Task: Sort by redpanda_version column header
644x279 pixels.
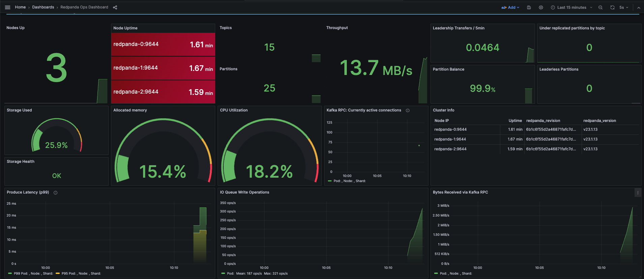Action: click(599, 121)
